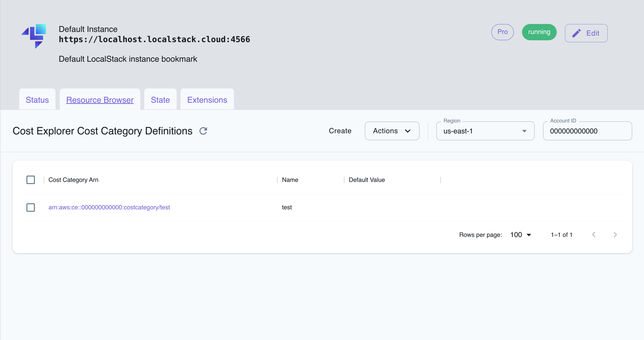The height and width of the screenshot is (340, 644).
Task: Open the Rows per page dropdown
Action: coord(521,235)
